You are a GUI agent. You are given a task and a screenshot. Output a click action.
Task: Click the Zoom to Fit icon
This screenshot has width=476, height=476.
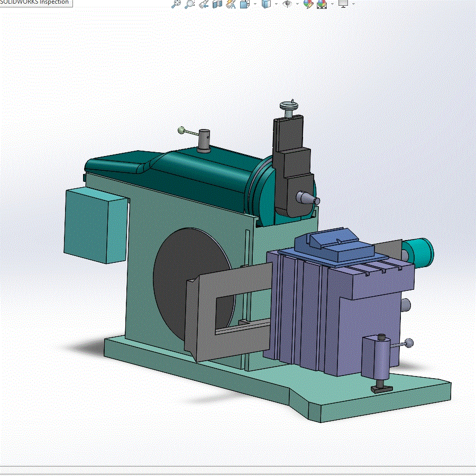[x=176, y=4]
